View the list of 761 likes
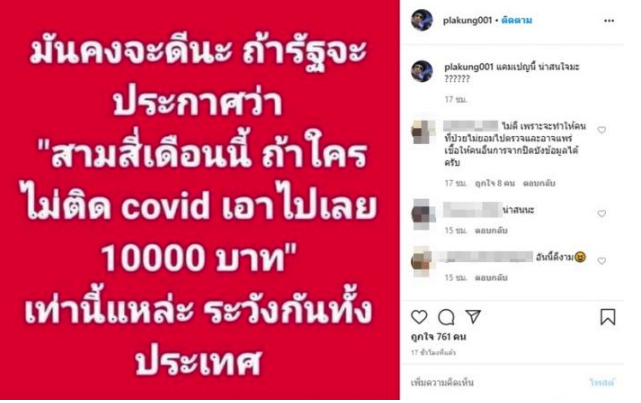 pos(438,337)
